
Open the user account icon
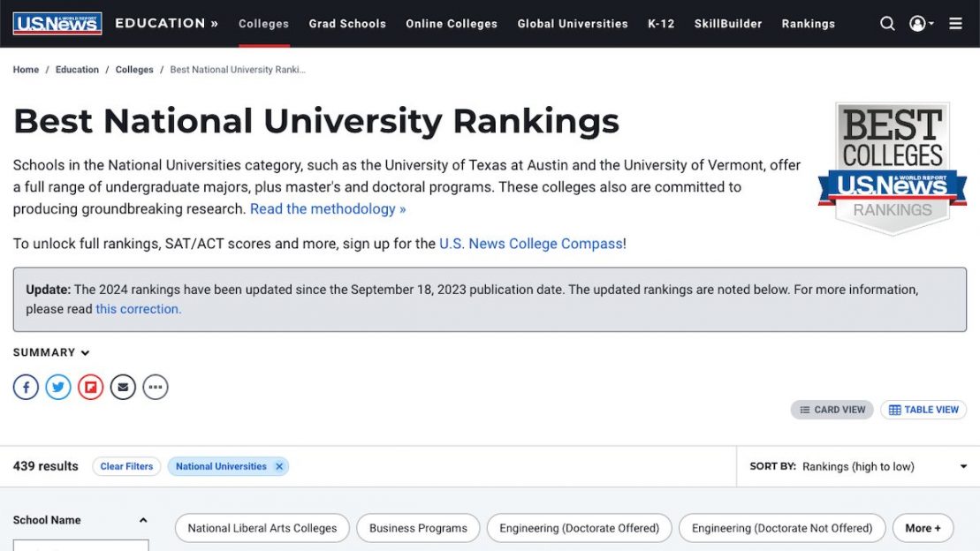click(x=919, y=23)
